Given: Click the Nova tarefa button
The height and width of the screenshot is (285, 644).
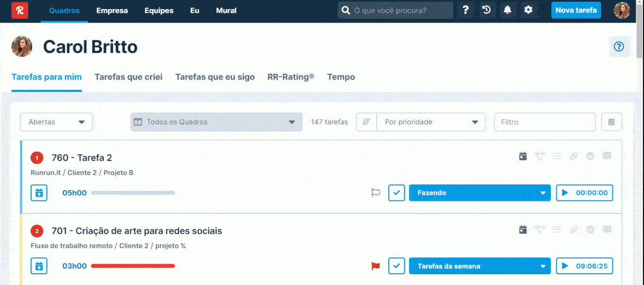Looking at the screenshot, I should tap(576, 10).
